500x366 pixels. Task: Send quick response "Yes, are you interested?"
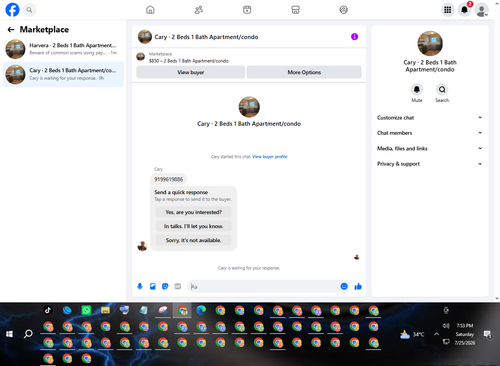[194, 212]
